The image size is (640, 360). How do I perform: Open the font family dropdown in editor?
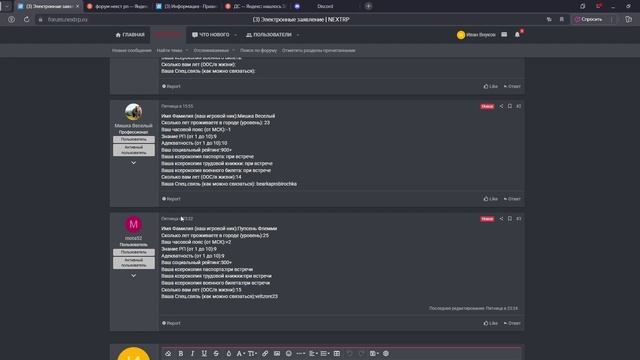(240, 353)
